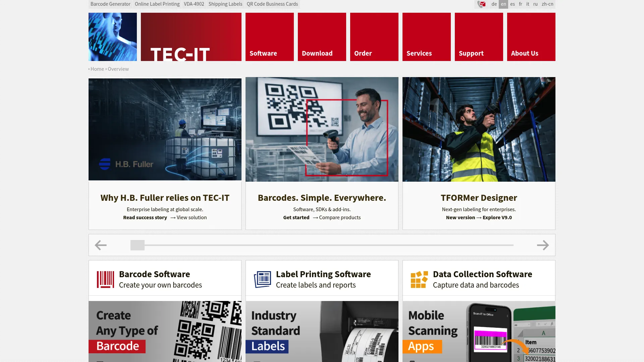Viewport: 644px width, 362px height.
Task: Select the English (en) language option
Action: tap(503, 4)
